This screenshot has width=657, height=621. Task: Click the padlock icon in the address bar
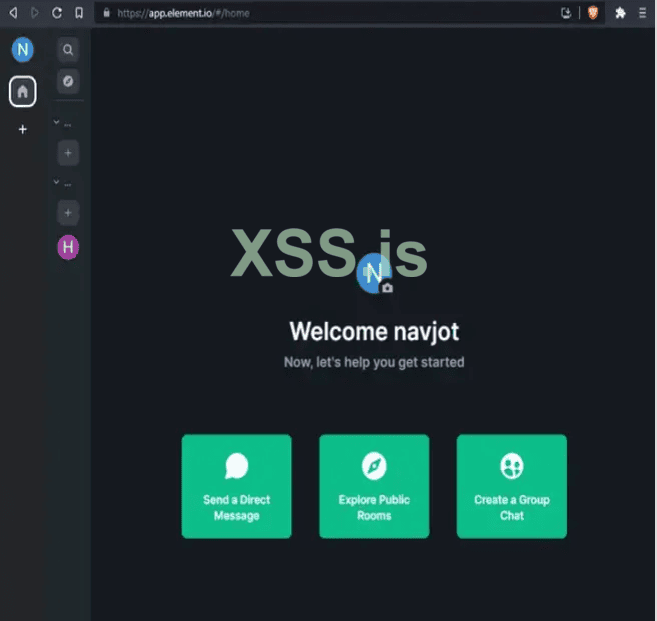[x=106, y=13]
